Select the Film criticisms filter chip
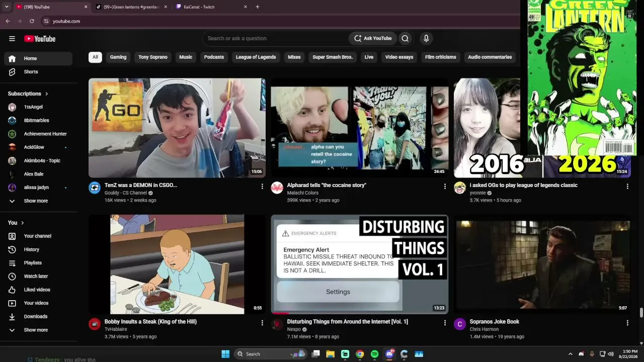Screen dimensions: 644x362 [x=441, y=57]
